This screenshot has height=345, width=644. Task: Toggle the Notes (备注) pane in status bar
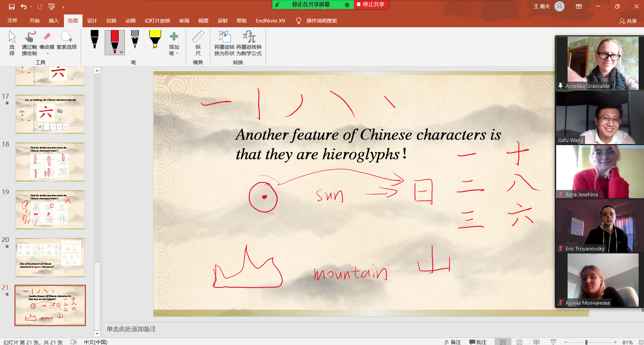452,342
